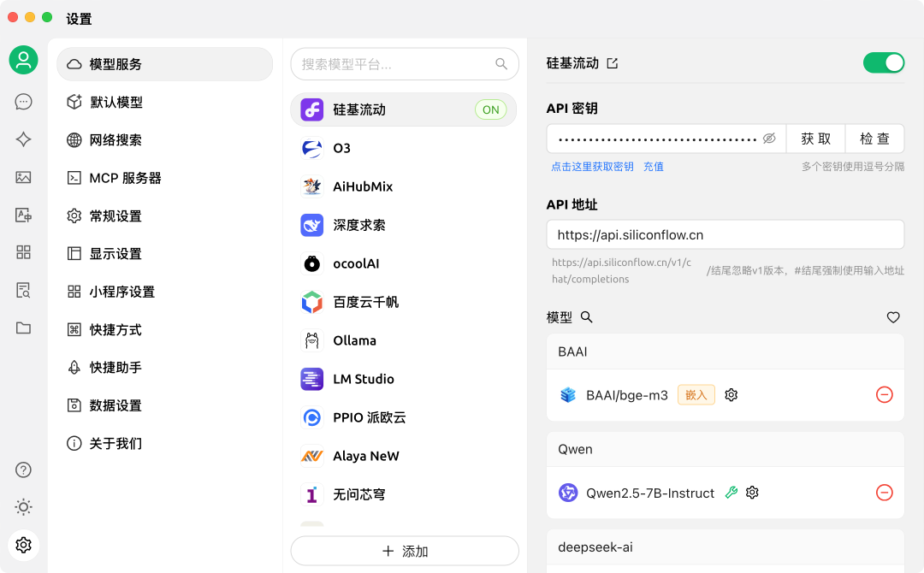Open settings gear for Qwen2.5-7B-Instruct
The image size is (924, 573).
752,493
